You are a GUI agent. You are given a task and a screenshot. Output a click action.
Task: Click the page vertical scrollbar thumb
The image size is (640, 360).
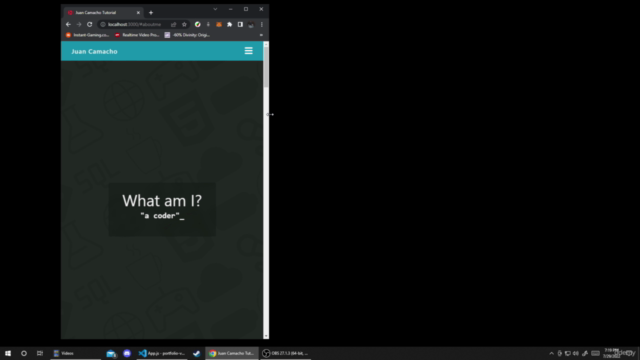pyautogui.click(x=266, y=66)
